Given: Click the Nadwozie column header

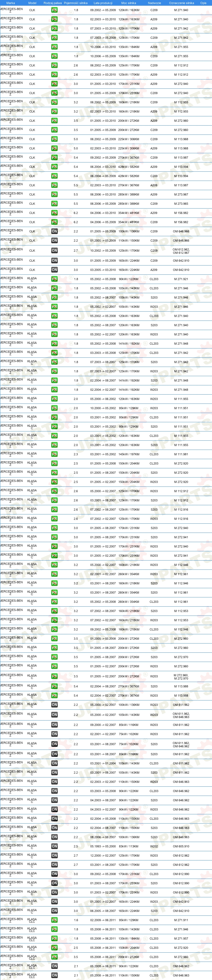Looking at the screenshot, I should tap(154, 3).
